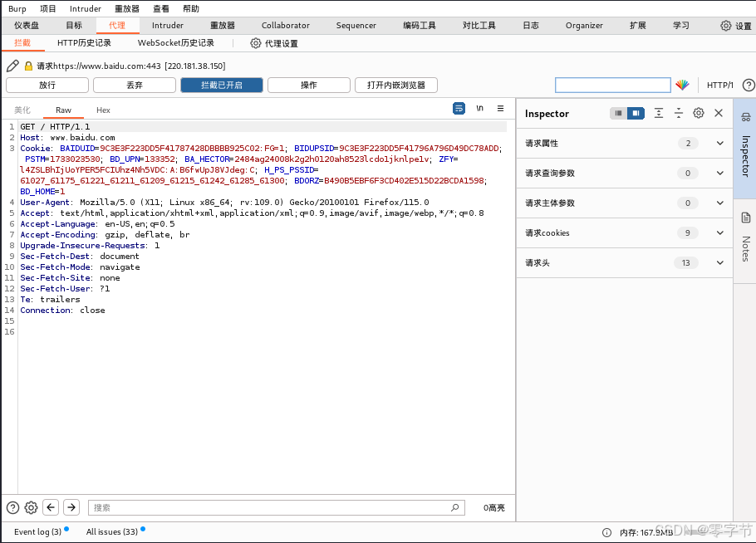Open the 项目 menu

click(47, 8)
